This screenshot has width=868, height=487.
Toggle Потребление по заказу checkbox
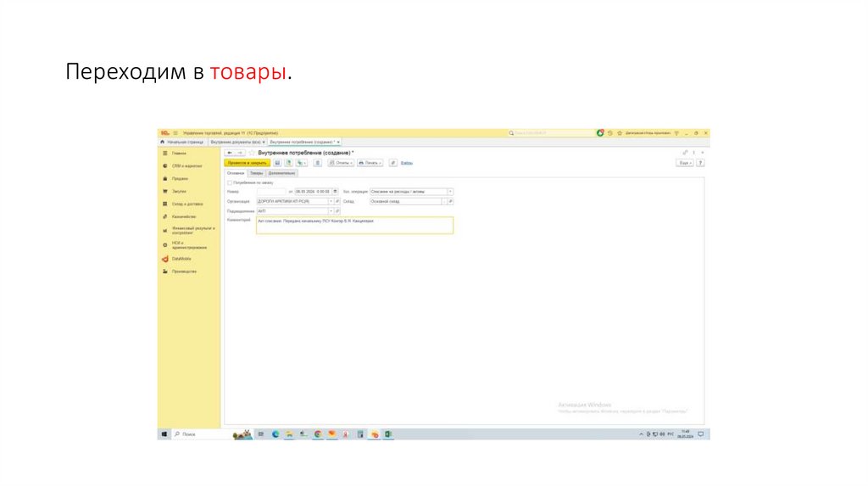click(x=230, y=182)
